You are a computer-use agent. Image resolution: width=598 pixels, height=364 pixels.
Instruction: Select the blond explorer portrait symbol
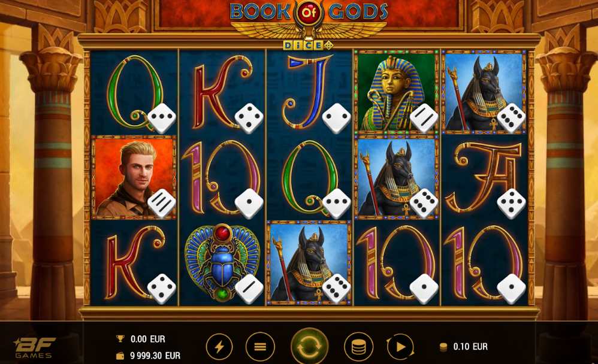coord(134,177)
